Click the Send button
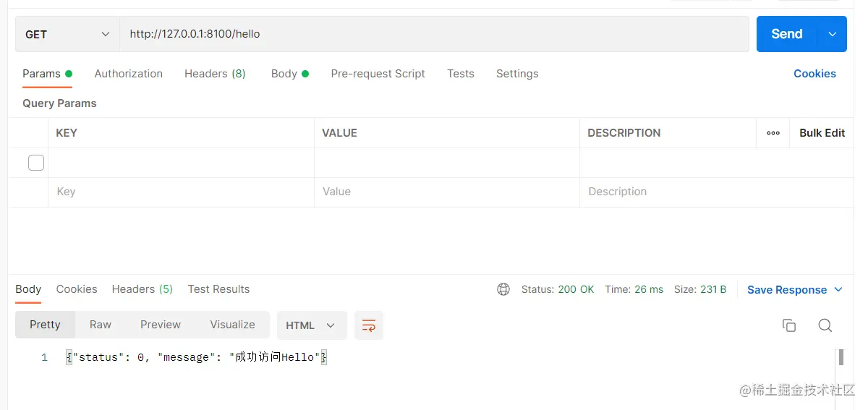This screenshot has width=868, height=410. coord(787,34)
